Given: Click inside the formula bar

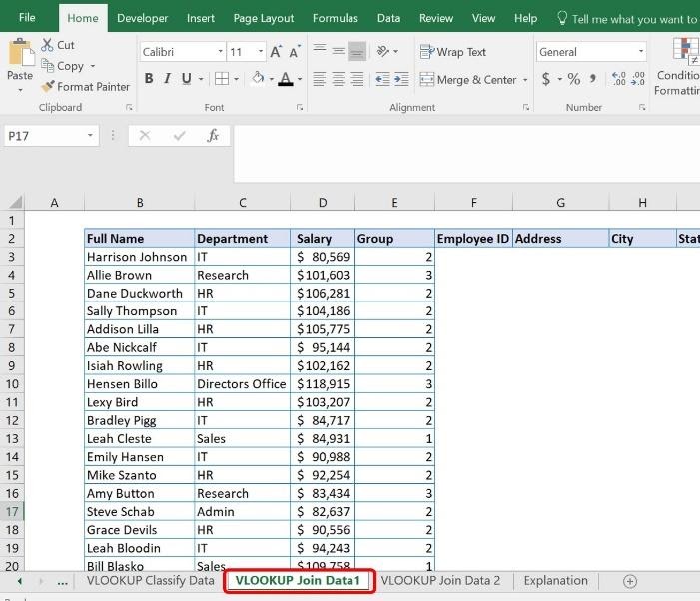Looking at the screenshot, I should click(x=466, y=154).
